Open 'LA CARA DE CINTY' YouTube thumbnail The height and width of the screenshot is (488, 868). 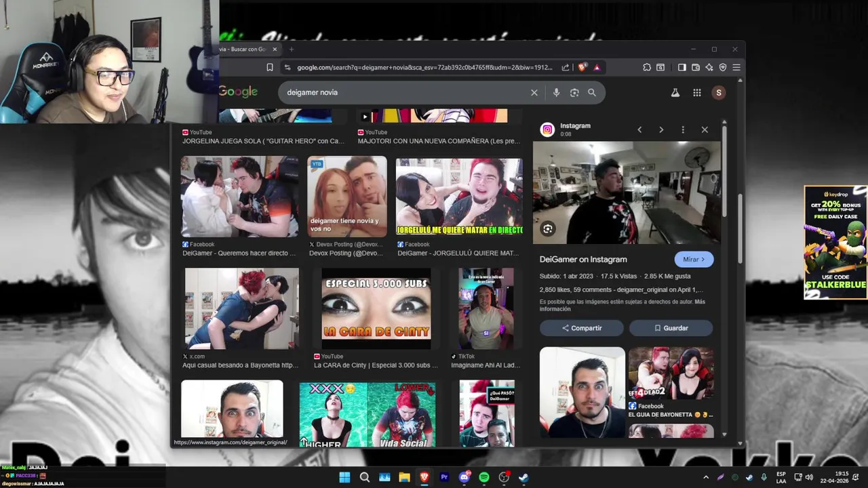click(x=376, y=308)
